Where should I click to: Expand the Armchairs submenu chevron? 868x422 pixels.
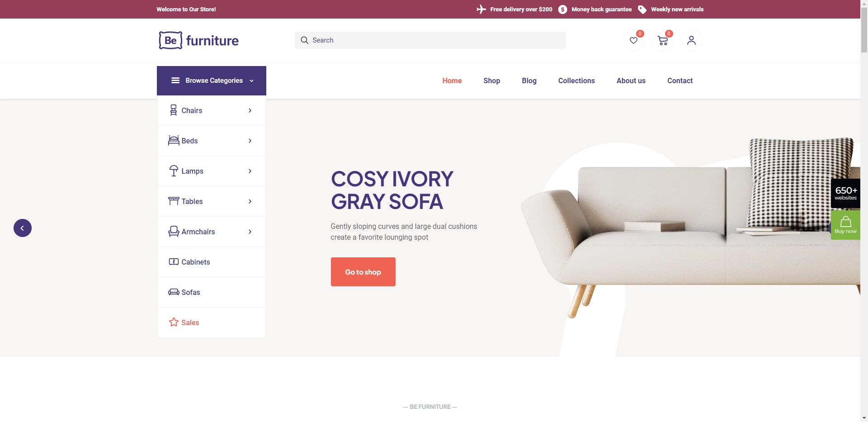[x=250, y=232]
